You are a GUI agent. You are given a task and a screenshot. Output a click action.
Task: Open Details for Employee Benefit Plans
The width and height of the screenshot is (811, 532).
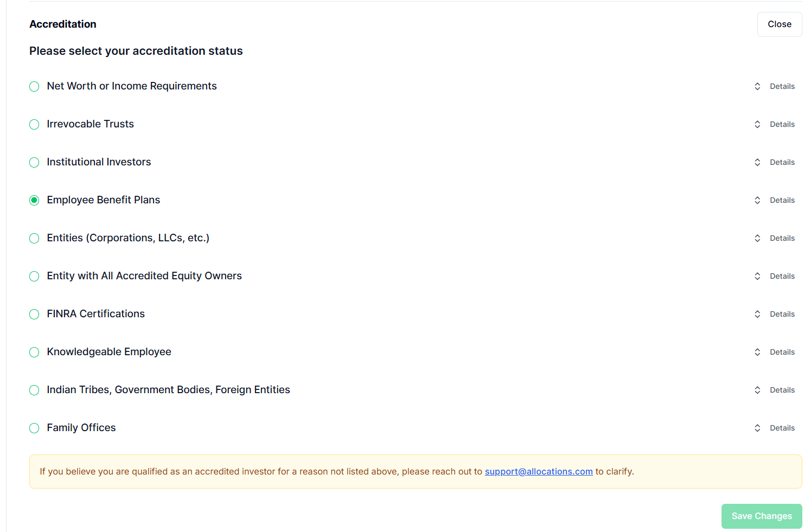[782, 201]
